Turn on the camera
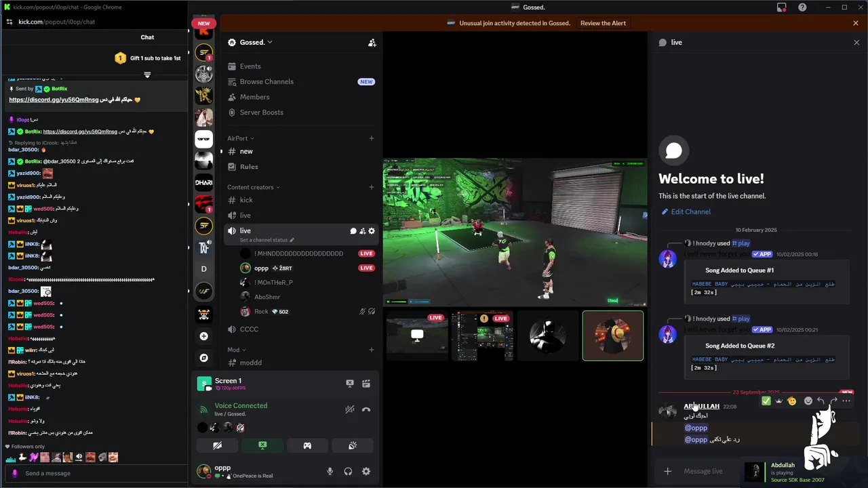The width and height of the screenshot is (868, 488). tap(217, 445)
